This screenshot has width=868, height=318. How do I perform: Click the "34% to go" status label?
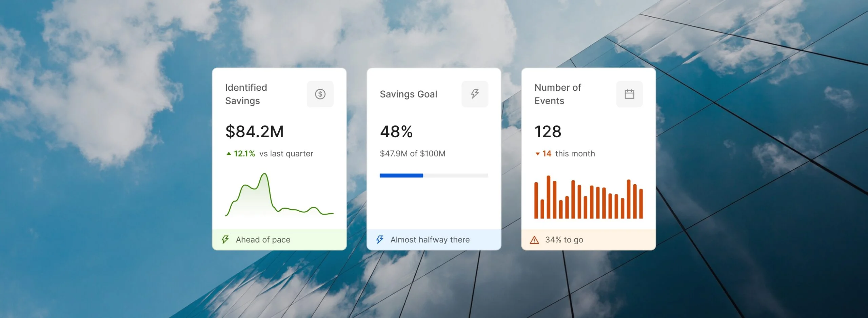[x=564, y=240]
